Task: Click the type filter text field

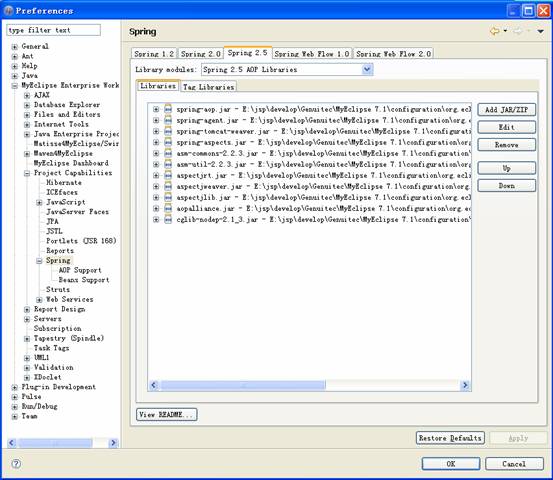Action: 54,30
